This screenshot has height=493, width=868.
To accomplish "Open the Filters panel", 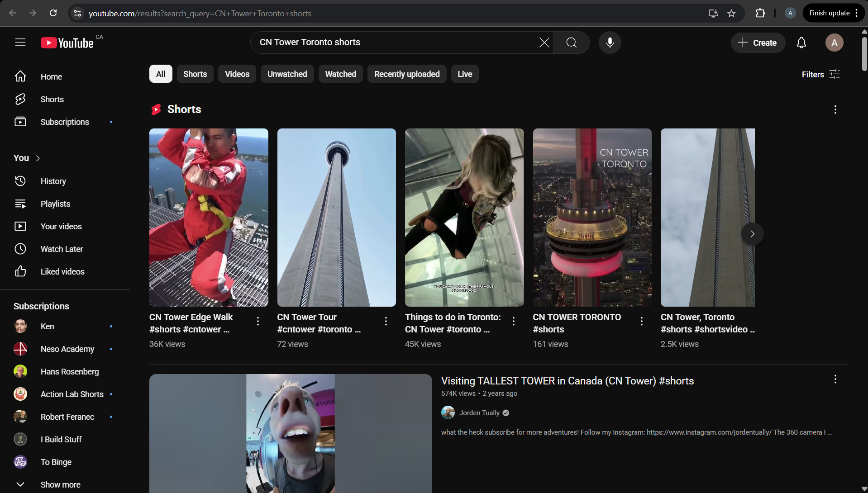I will [820, 74].
